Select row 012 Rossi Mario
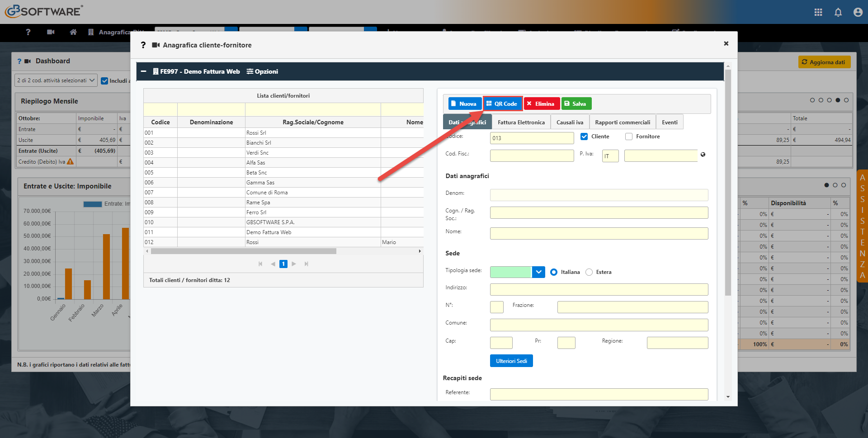Screen dimensions: 868x438 (x=283, y=242)
